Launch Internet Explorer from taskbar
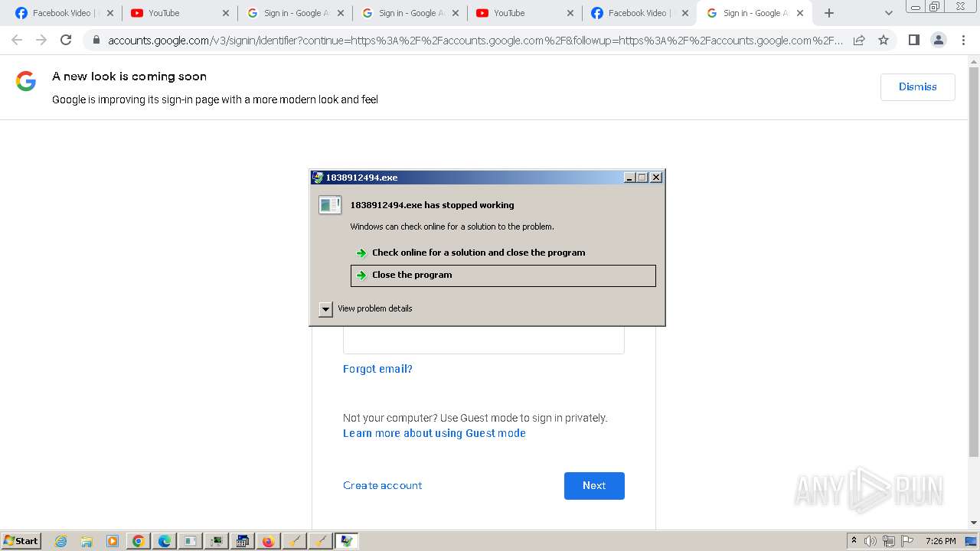 pyautogui.click(x=60, y=541)
